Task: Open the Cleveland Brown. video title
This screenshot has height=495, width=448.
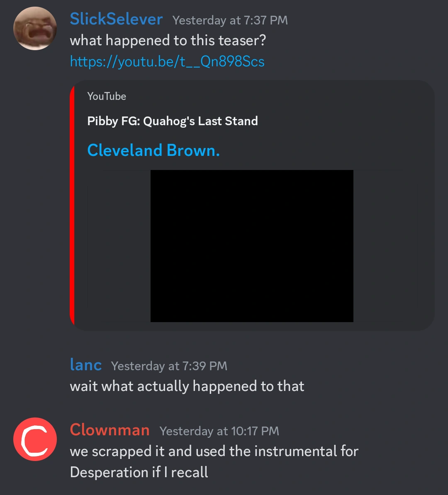Action: [x=153, y=150]
